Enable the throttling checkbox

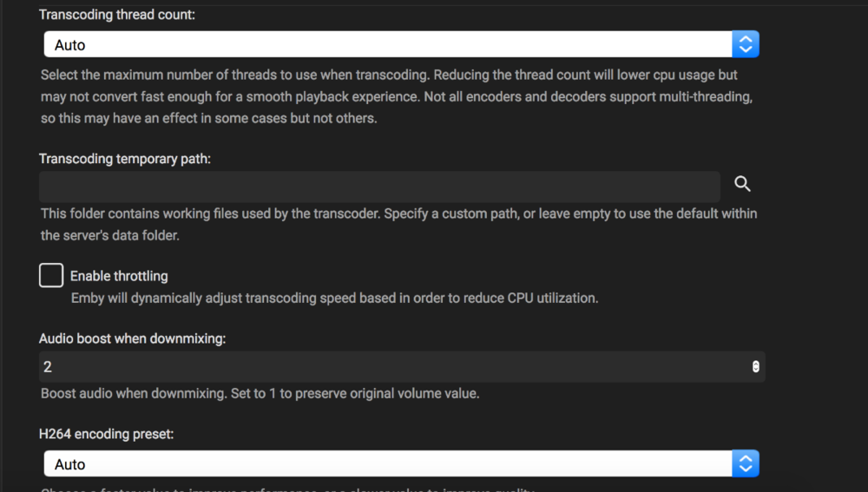pyautogui.click(x=51, y=276)
